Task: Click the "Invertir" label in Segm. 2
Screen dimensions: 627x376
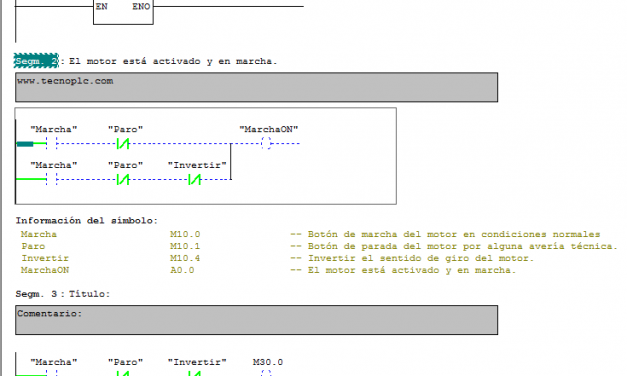Action: [x=197, y=165]
